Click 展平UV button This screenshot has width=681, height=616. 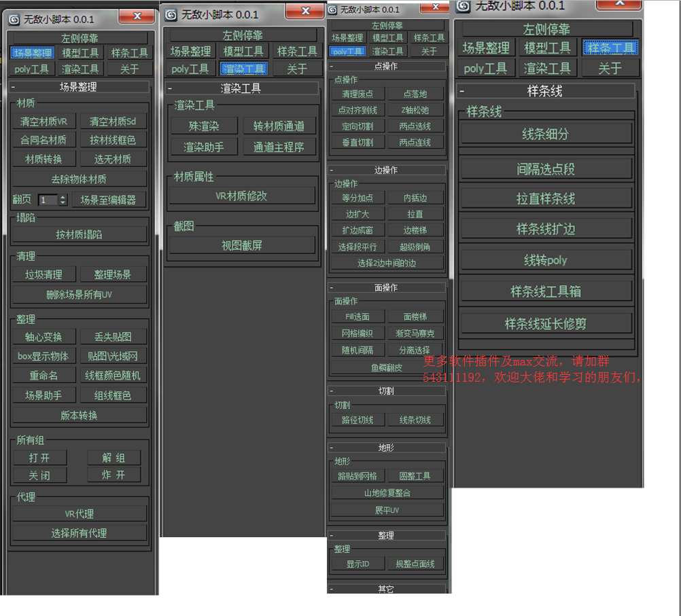click(387, 510)
